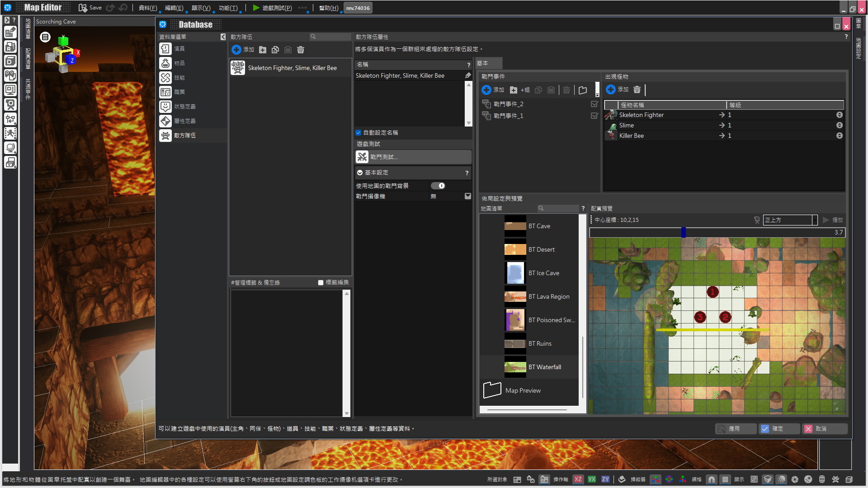
Task: Remove the Killer Bee monster row
Action: point(839,136)
